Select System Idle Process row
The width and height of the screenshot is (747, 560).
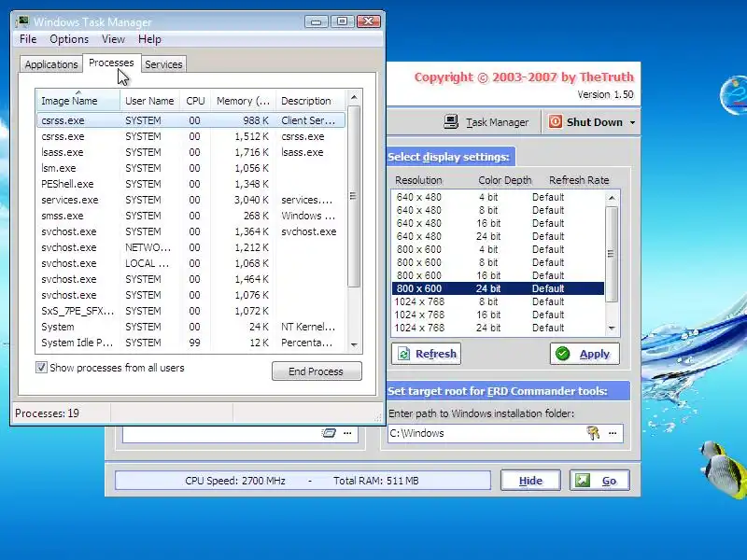pos(190,343)
